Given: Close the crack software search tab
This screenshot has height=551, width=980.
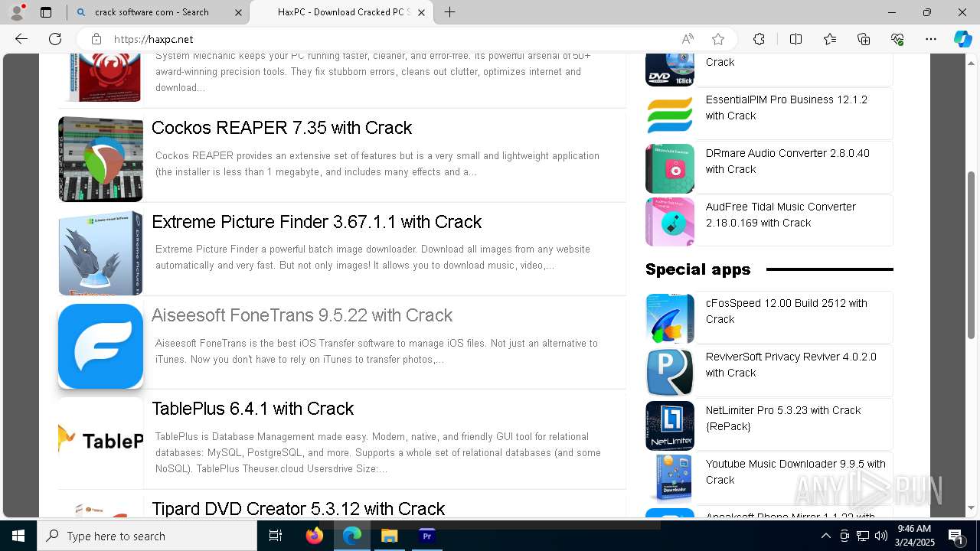Looking at the screenshot, I should pyautogui.click(x=238, y=12).
